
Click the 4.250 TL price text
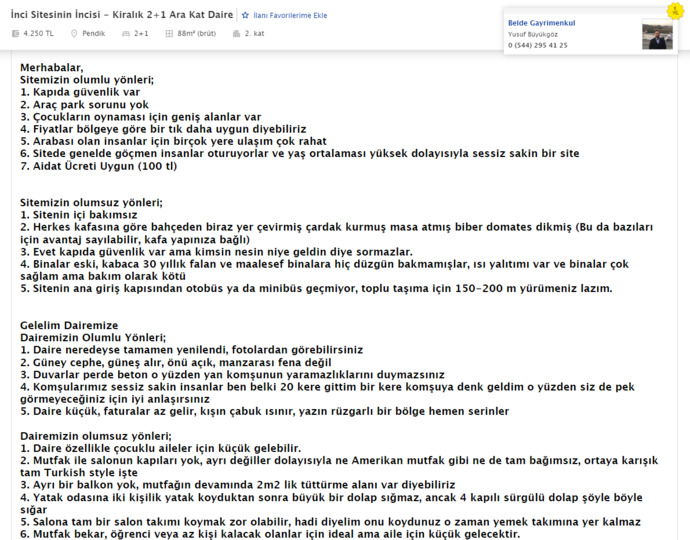38,33
